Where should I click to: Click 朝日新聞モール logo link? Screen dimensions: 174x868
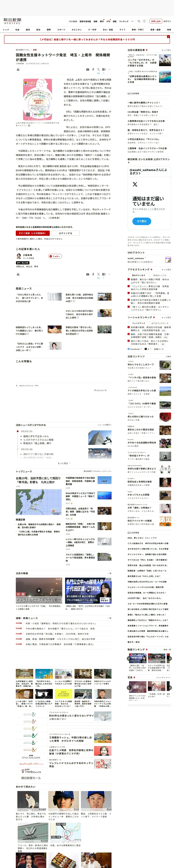pos(31,778)
